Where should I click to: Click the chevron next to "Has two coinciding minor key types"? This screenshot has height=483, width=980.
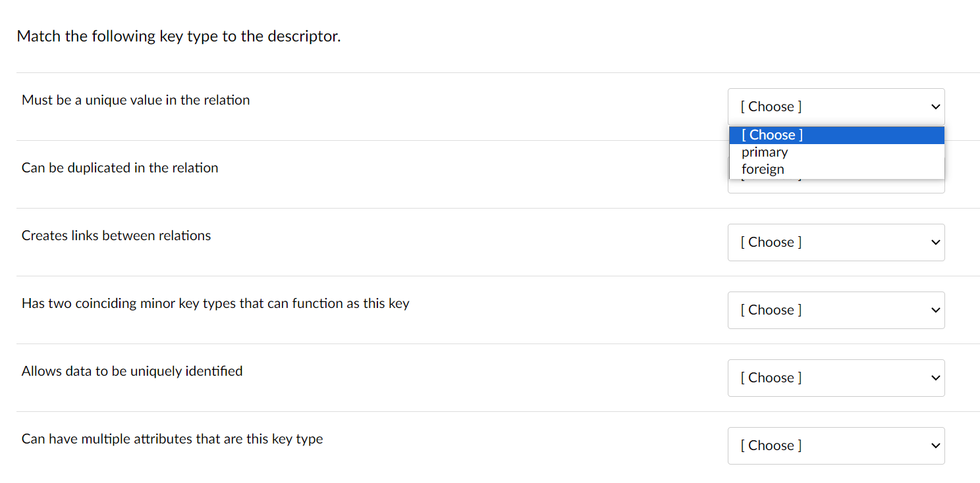tap(935, 310)
